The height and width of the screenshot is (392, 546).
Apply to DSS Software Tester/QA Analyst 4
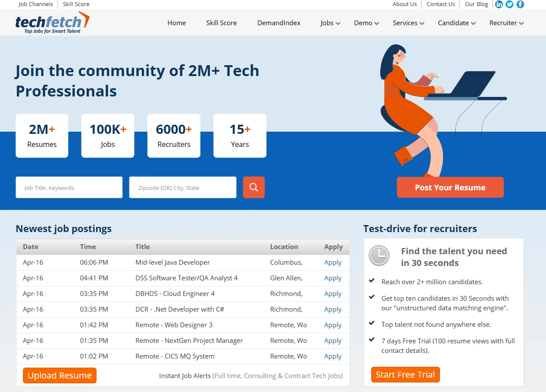pyautogui.click(x=333, y=278)
